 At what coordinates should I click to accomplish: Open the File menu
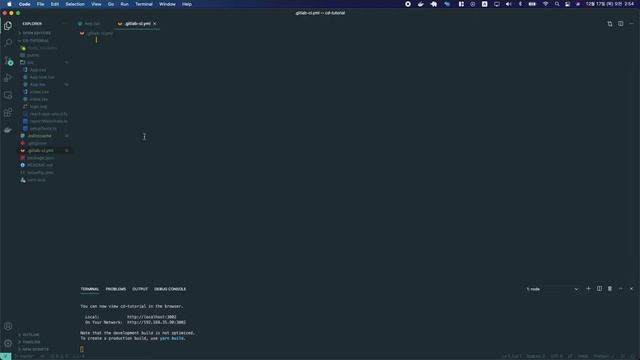click(x=40, y=4)
